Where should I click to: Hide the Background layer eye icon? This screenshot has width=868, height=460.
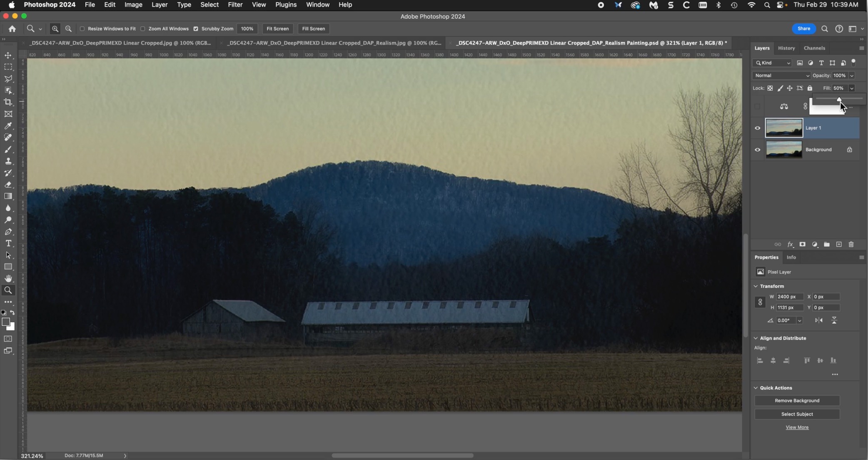click(757, 150)
